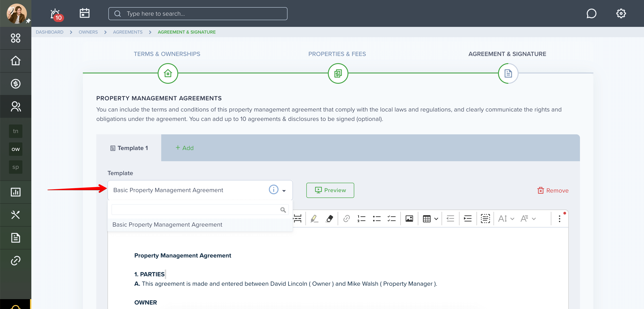Focus the top search field
The image size is (644, 309).
point(198,13)
